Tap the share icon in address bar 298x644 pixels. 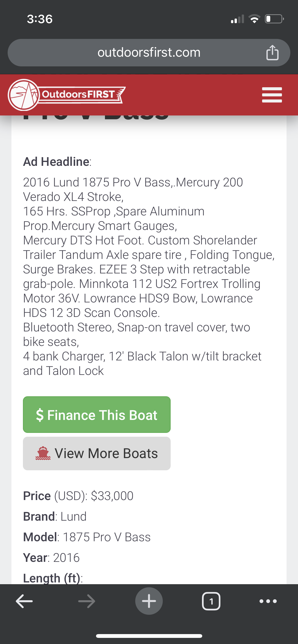(272, 52)
